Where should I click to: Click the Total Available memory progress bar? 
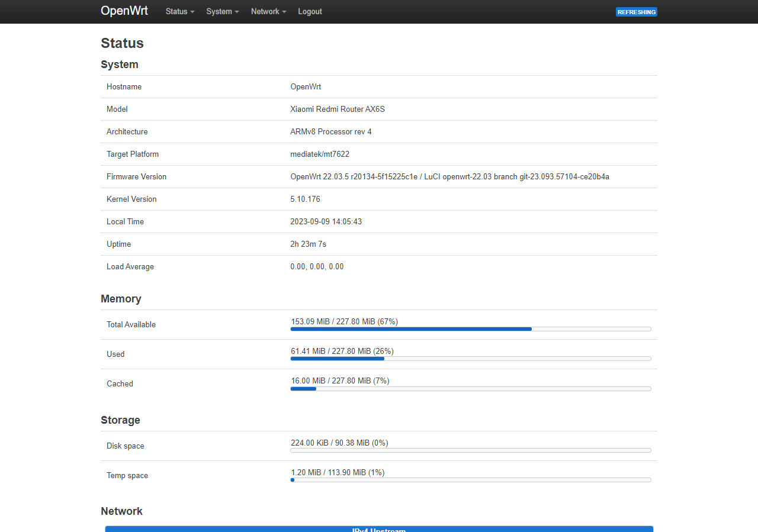point(470,329)
